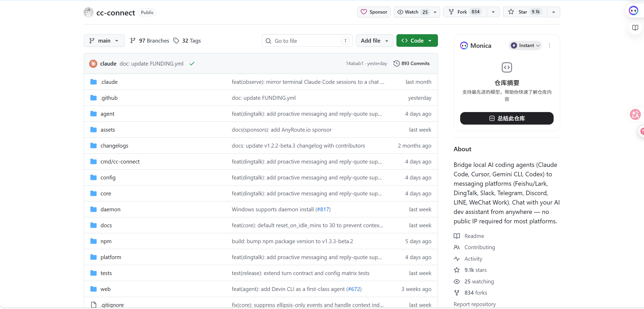Screen dimensions: 644x309
Task: Open the Activity link in About
Action: coord(473,259)
